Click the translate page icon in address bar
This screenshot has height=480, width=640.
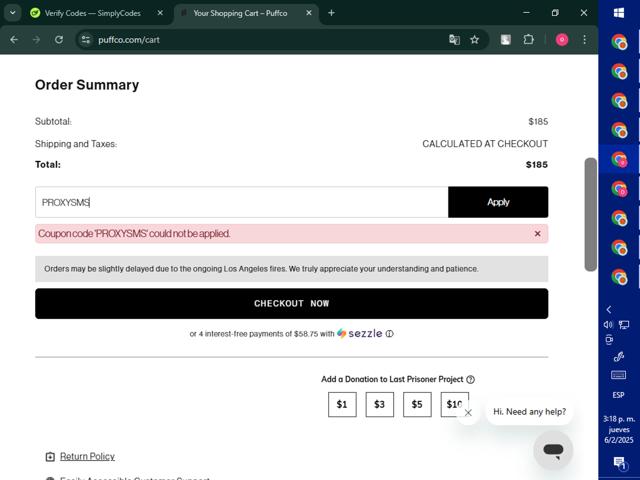tap(454, 40)
